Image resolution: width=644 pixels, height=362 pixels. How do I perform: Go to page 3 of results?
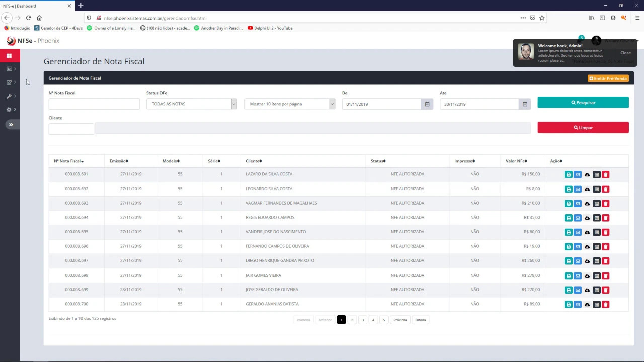pos(363,320)
